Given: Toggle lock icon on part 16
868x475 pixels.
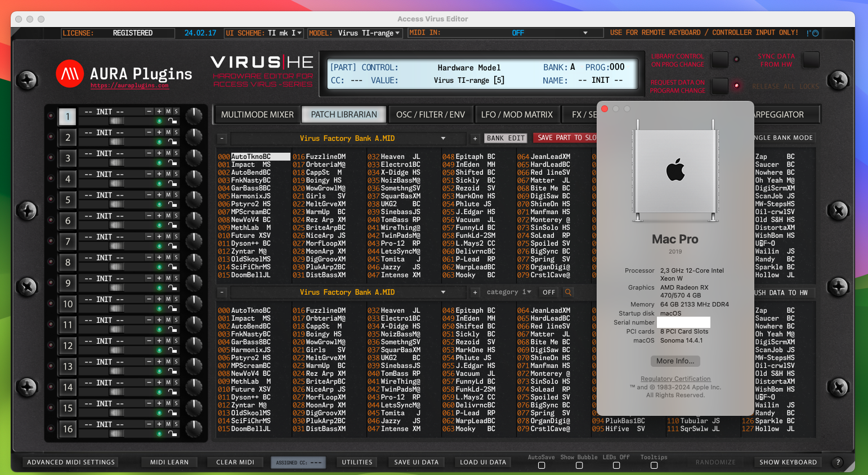Looking at the screenshot, I should pos(172,433).
